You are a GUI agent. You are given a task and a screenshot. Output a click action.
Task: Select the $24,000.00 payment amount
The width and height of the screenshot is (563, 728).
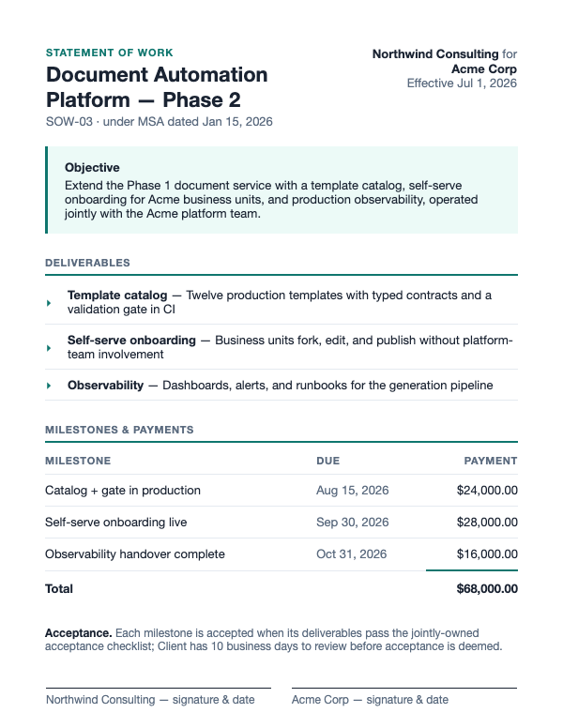487,491
